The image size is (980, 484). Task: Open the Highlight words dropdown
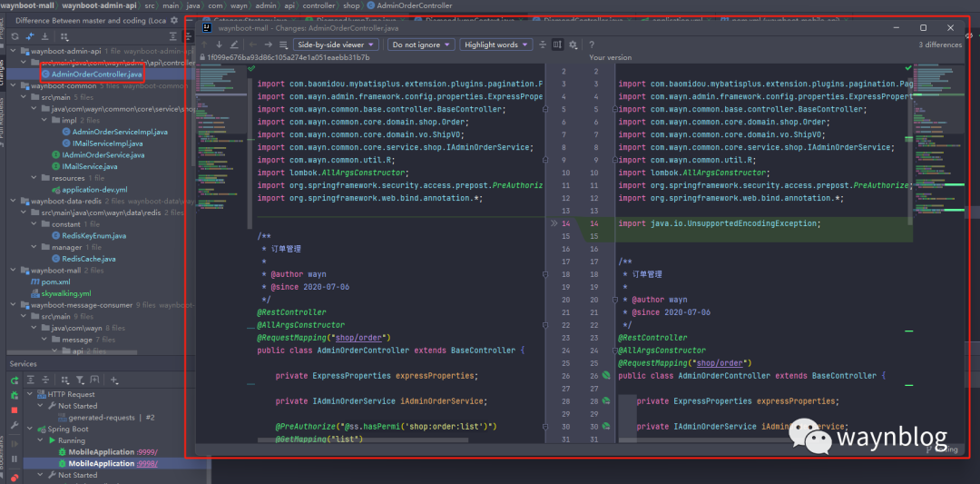click(495, 44)
